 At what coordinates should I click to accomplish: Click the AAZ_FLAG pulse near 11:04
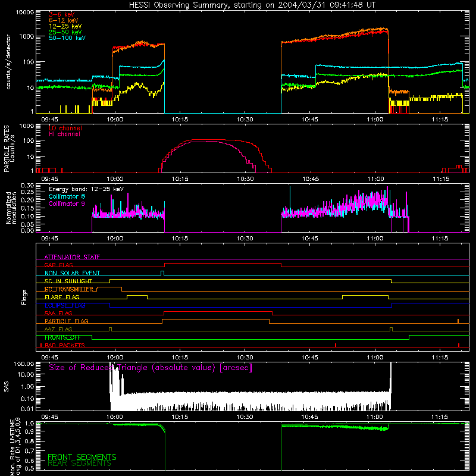click(x=391, y=330)
